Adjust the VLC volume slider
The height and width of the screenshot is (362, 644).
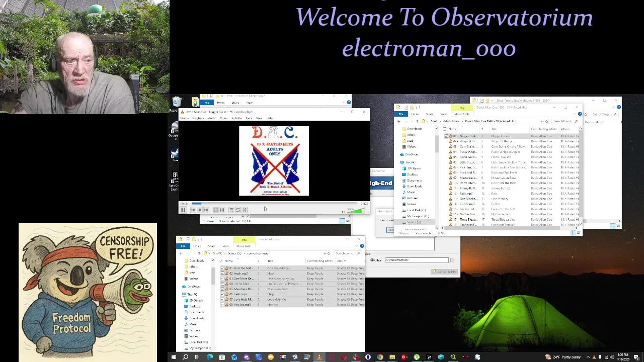pos(357,211)
